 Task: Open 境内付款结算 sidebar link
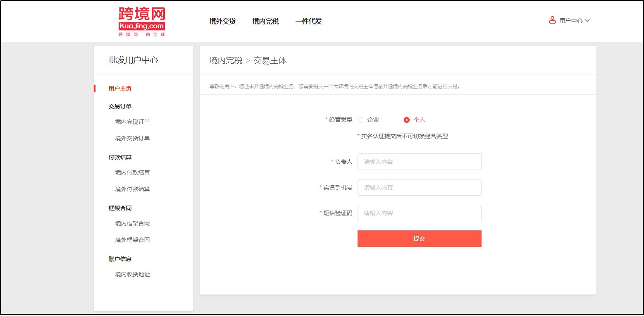(132, 172)
